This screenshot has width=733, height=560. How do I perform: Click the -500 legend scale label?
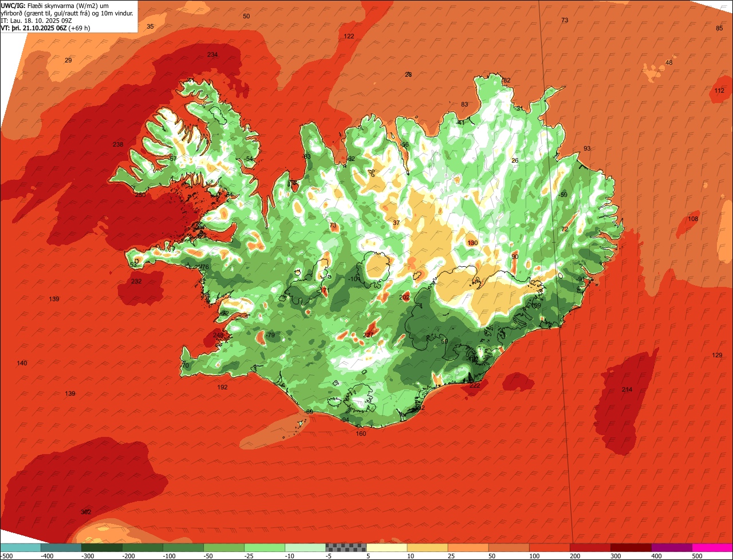[x=6, y=555]
